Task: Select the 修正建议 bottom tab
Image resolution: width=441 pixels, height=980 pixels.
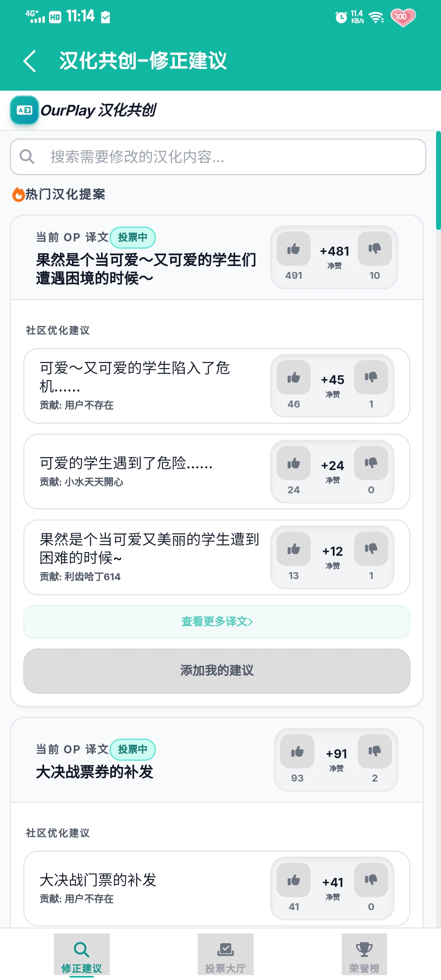Action: [82, 955]
